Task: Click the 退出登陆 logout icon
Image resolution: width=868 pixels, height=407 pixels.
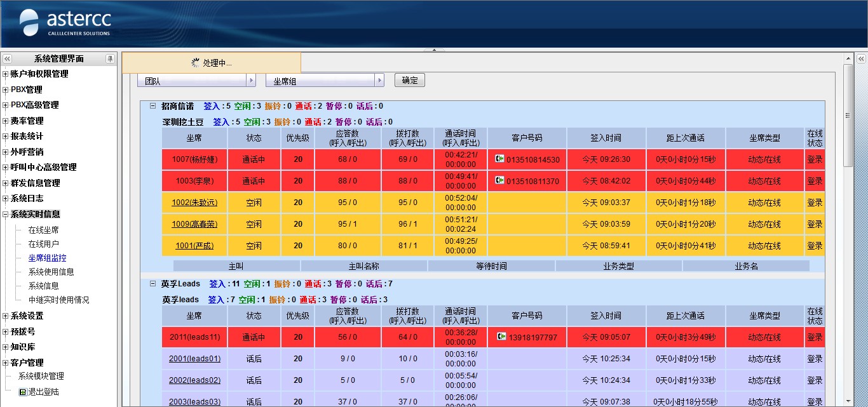Action: pos(23,392)
